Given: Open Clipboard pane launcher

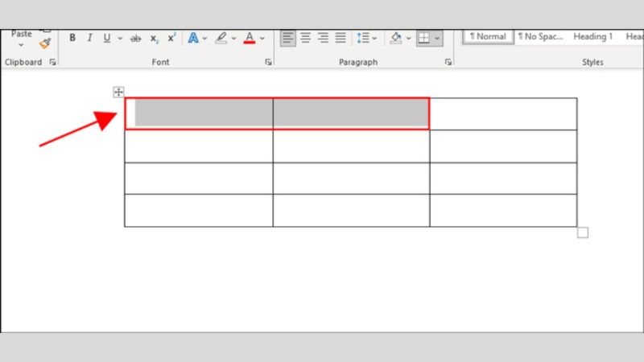Looking at the screenshot, I should pyautogui.click(x=52, y=62).
